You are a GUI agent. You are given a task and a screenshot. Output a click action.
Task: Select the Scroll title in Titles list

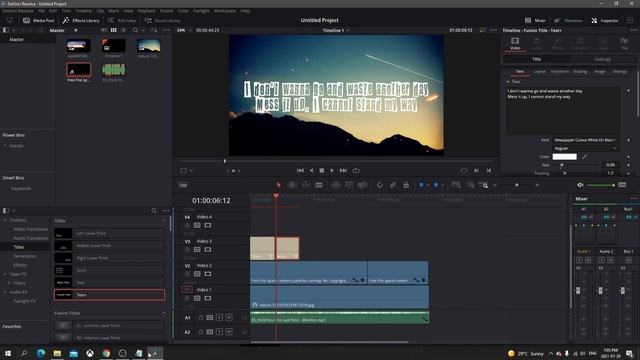tap(109, 270)
